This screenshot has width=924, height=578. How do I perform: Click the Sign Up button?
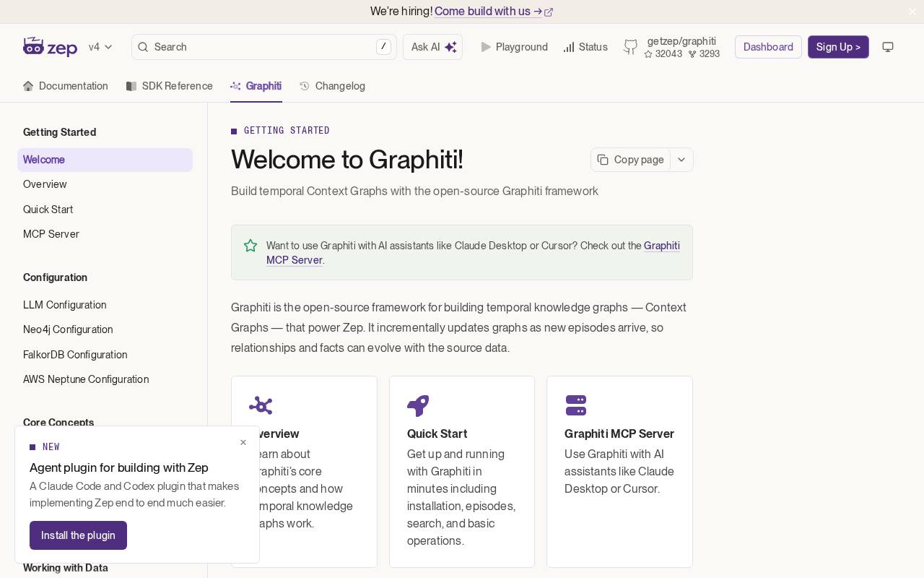pyautogui.click(x=838, y=47)
